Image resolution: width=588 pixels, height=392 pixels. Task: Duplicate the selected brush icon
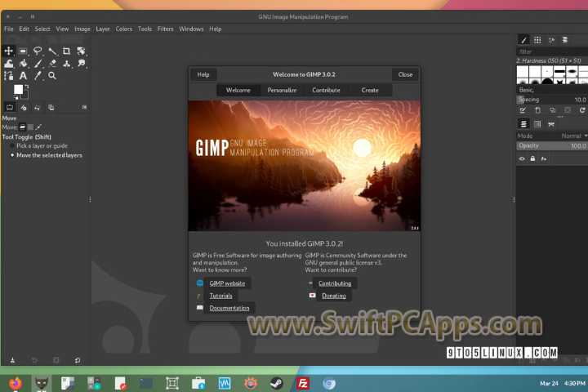coord(552,110)
